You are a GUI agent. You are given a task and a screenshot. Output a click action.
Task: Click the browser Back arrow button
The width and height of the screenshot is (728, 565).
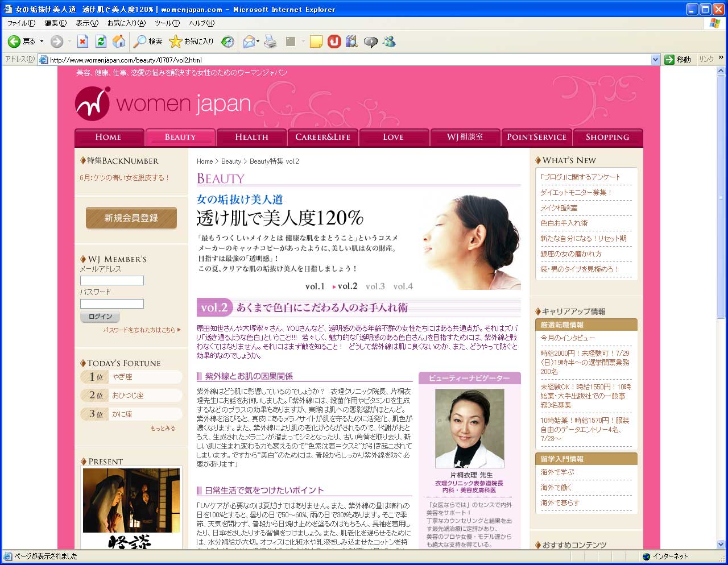click(x=15, y=41)
